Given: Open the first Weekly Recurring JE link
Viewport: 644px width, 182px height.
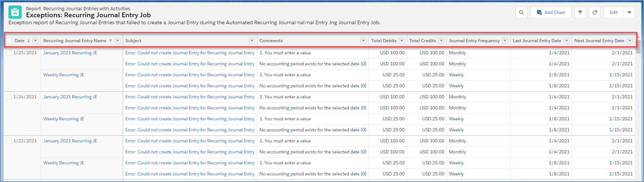Looking at the screenshot, I should coord(63,75).
